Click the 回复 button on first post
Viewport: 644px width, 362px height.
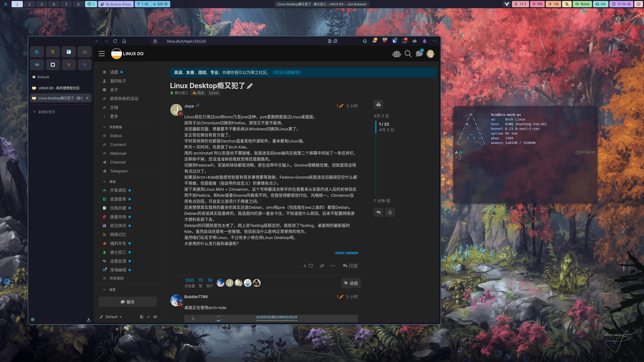[350, 266]
